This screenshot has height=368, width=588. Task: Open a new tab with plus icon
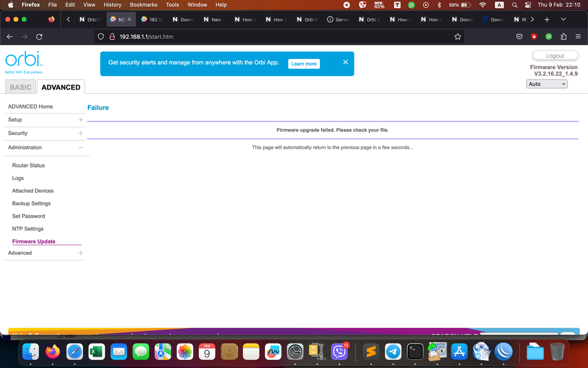pos(547,19)
